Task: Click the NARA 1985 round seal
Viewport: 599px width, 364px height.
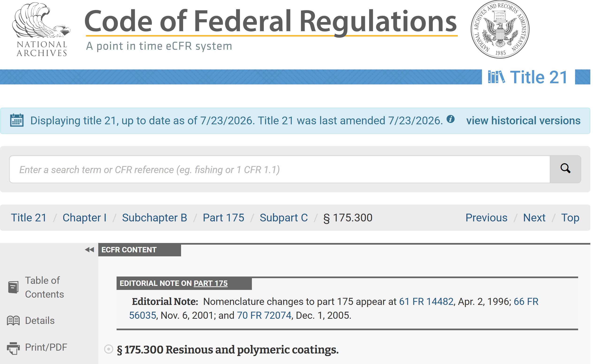Action: [500, 29]
